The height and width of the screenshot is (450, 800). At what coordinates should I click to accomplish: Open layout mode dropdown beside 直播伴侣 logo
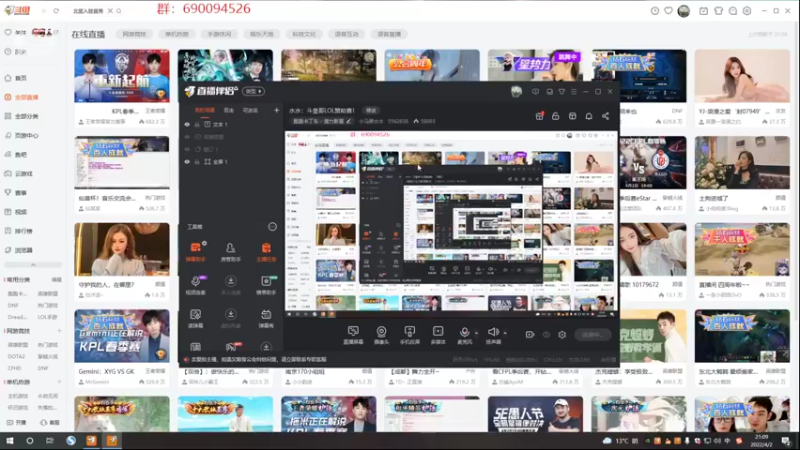[x=253, y=91]
